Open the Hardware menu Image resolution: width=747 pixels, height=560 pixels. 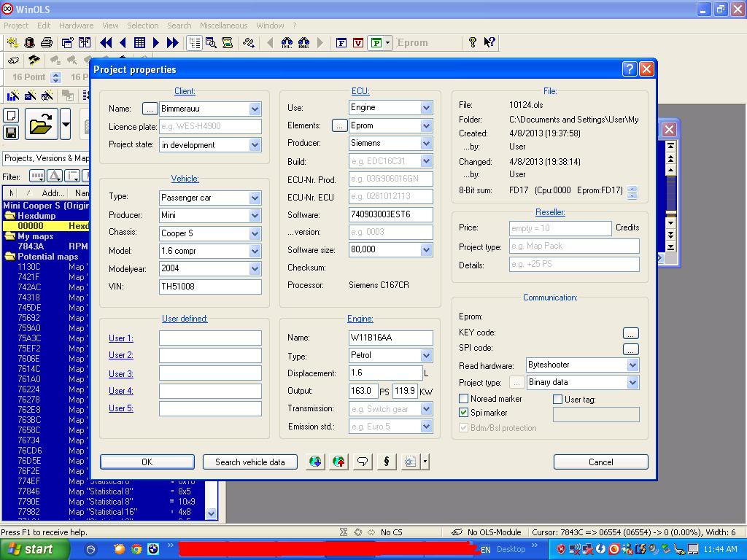coord(76,26)
